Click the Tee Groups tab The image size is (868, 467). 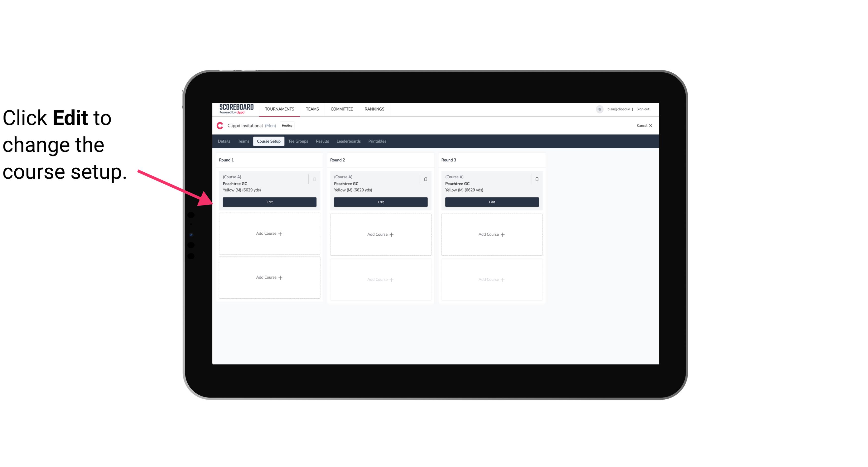point(298,141)
